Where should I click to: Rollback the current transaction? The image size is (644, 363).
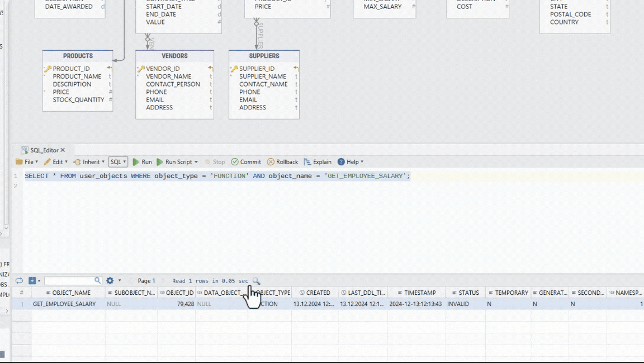tap(282, 162)
